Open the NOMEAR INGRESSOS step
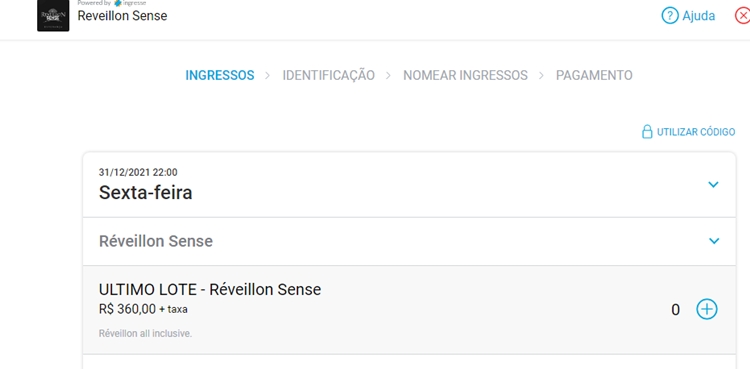The height and width of the screenshot is (369, 750). 465,76
